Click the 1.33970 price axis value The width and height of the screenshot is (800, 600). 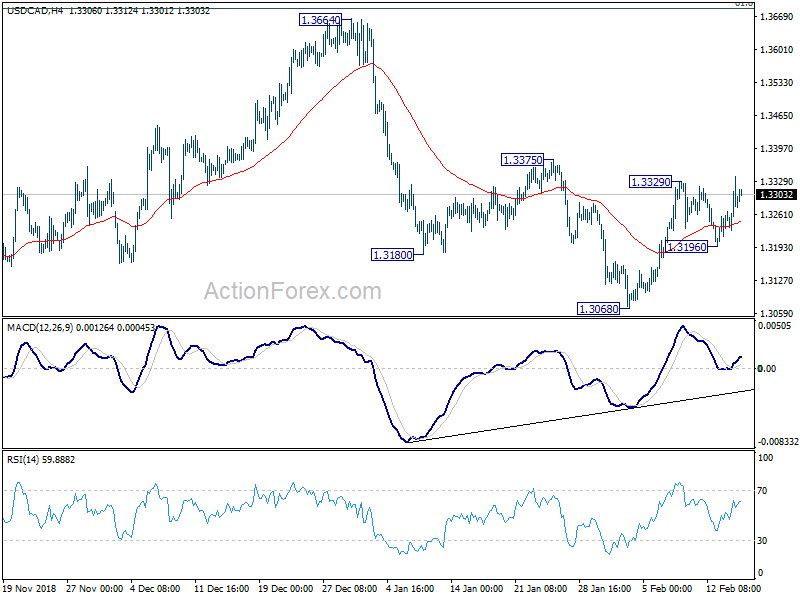(777, 148)
